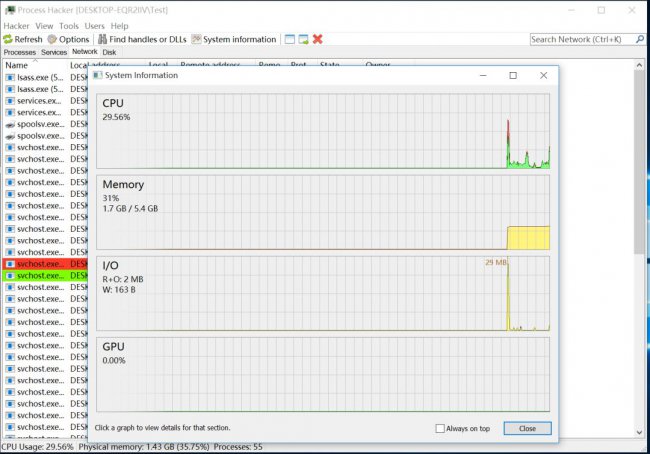Select the green highlighted svchost.exe row
Viewport: 650px width, 454px height.
coord(45,275)
